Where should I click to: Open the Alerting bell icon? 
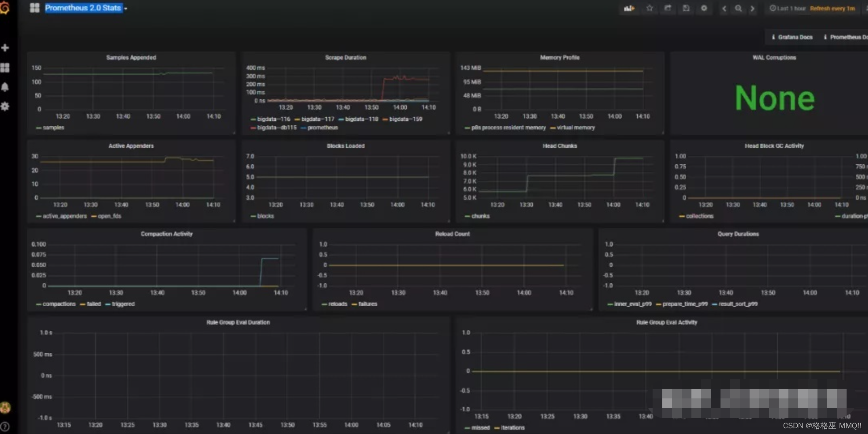click(5, 87)
